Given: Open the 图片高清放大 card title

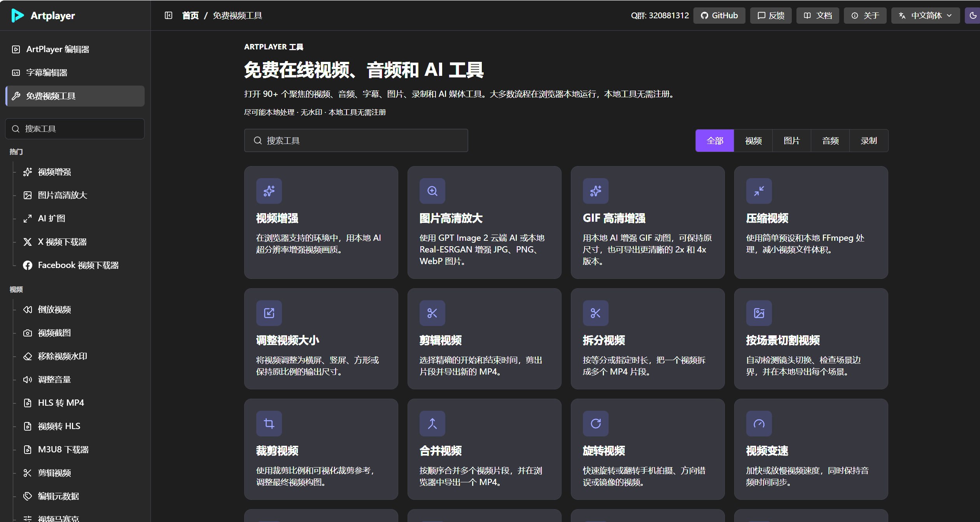Looking at the screenshot, I should click(451, 218).
